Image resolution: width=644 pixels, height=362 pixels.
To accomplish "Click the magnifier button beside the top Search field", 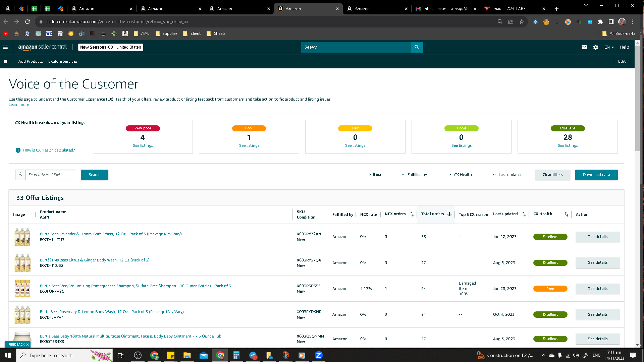I will coord(417,47).
